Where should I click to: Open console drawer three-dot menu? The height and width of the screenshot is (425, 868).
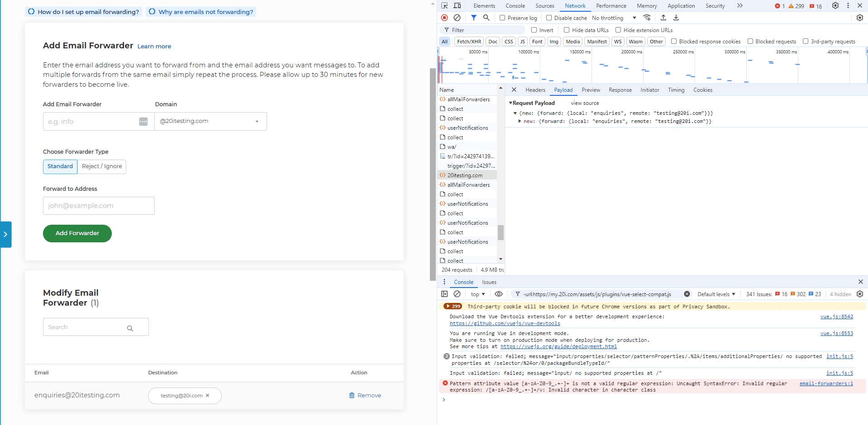(444, 282)
